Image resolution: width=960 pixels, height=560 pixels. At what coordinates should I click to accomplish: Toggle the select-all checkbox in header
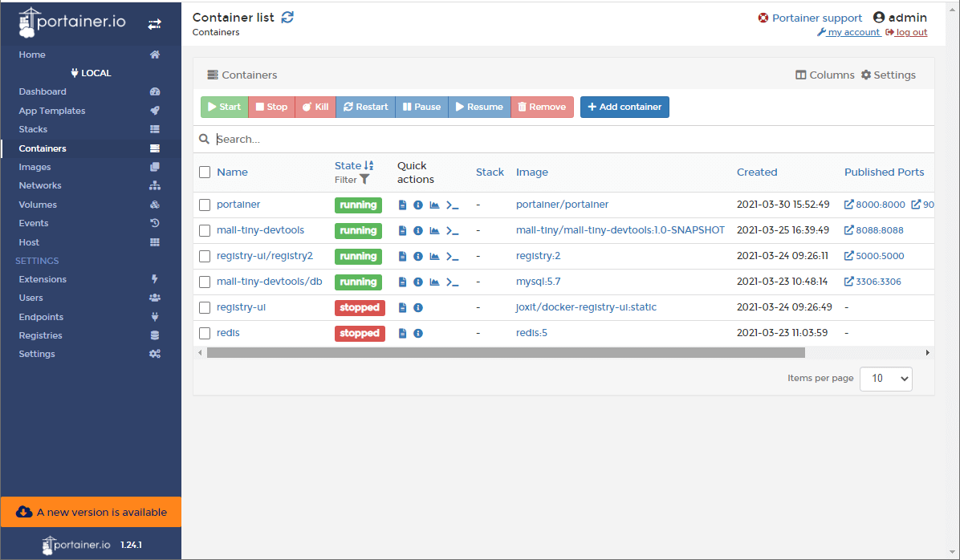(x=205, y=172)
